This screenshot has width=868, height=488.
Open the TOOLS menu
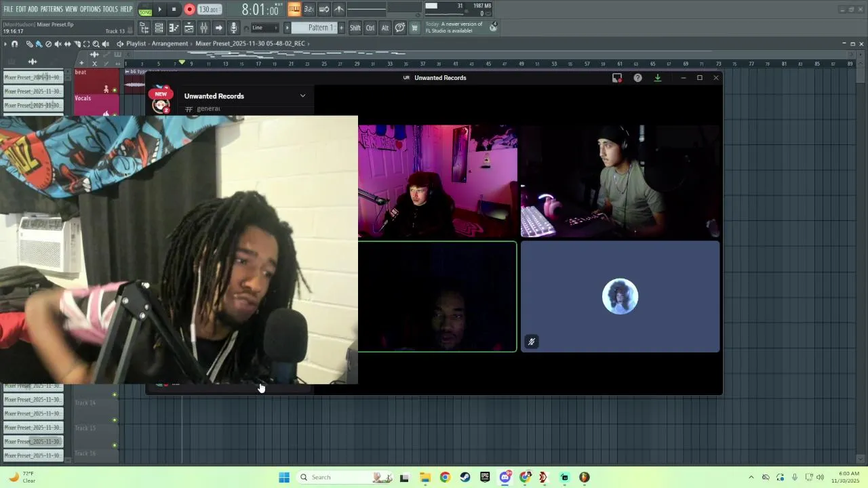click(110, 9)
